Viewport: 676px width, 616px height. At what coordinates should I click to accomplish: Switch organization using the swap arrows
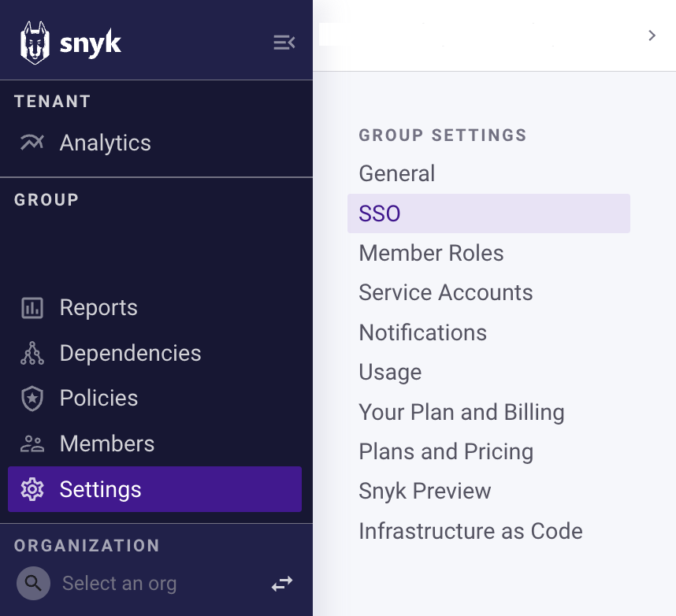click(282, 583)
